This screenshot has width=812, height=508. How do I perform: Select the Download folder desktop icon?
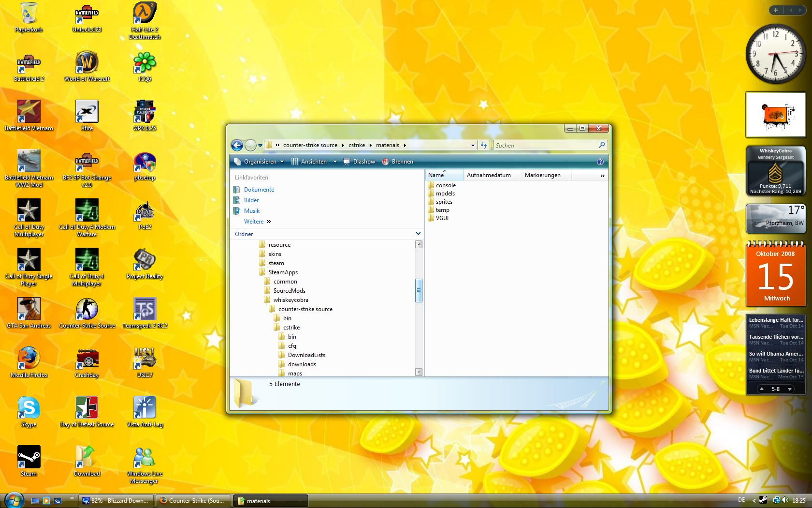pos(87,462)
